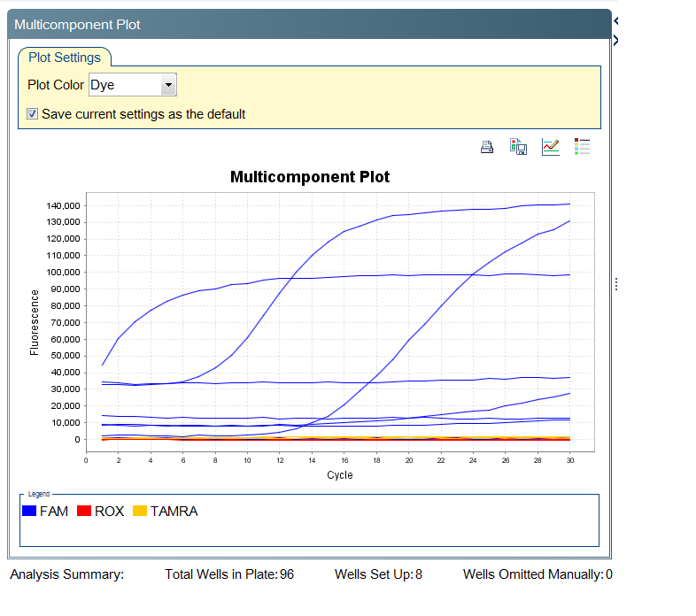Toggle the show legend icon
The height and width of the screenshot is (616, 696).
point(582,147)
